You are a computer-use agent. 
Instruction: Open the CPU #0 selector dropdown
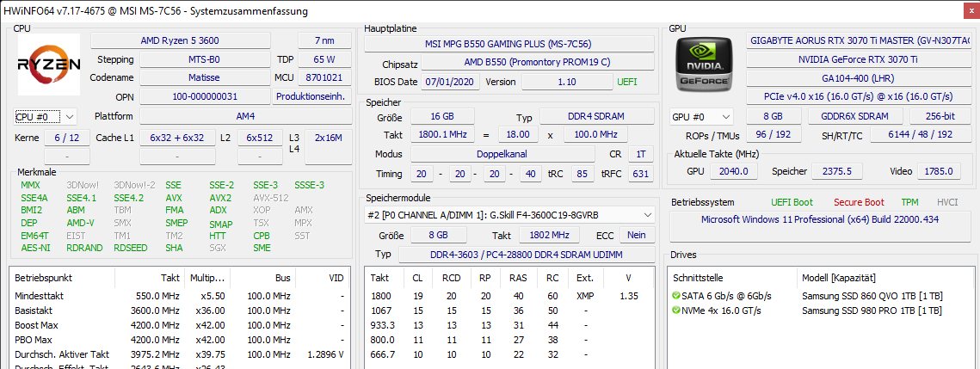coord(45,117)
